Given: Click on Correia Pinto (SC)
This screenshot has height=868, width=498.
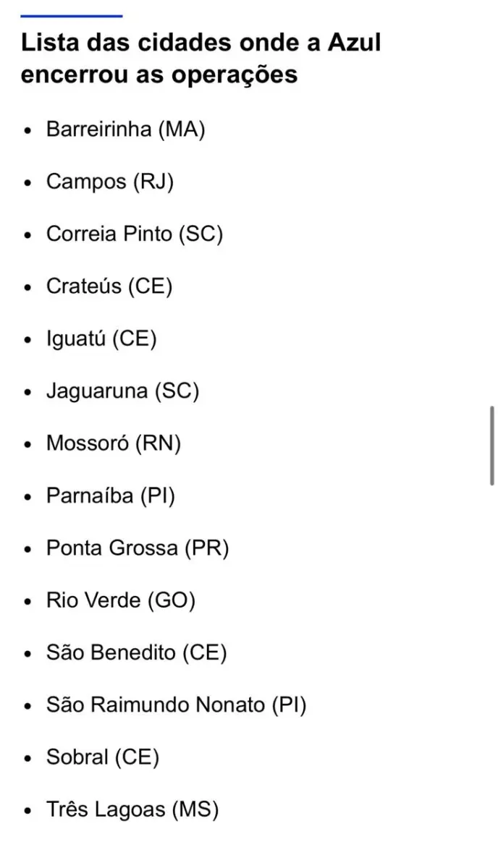Looking at the screenshot, I should coord(135,234).
